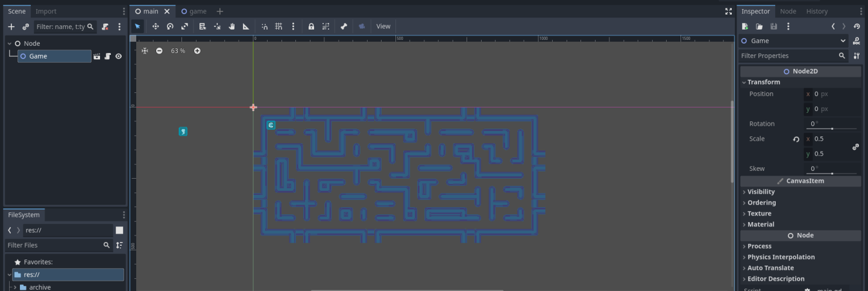Open Game node's scene in editor icon

96,56
